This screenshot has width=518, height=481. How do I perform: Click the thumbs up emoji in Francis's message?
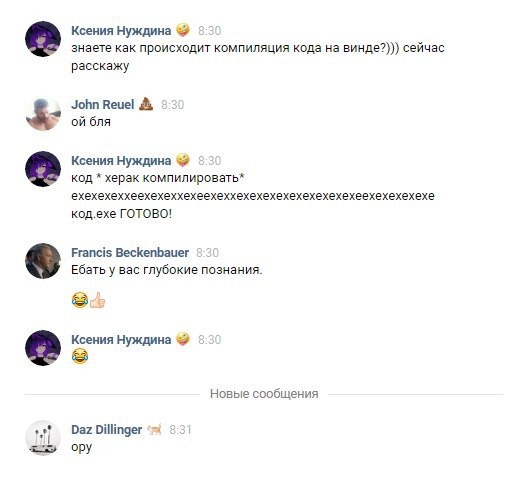pyautogui.click(x=97, y=300)
